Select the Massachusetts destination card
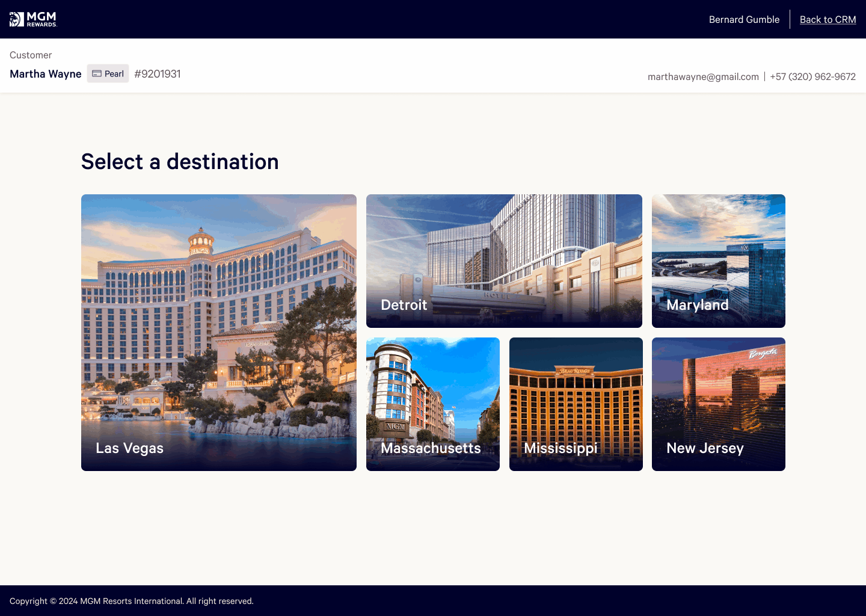Screen dimensions: 866x616 (x=433, y=404)
